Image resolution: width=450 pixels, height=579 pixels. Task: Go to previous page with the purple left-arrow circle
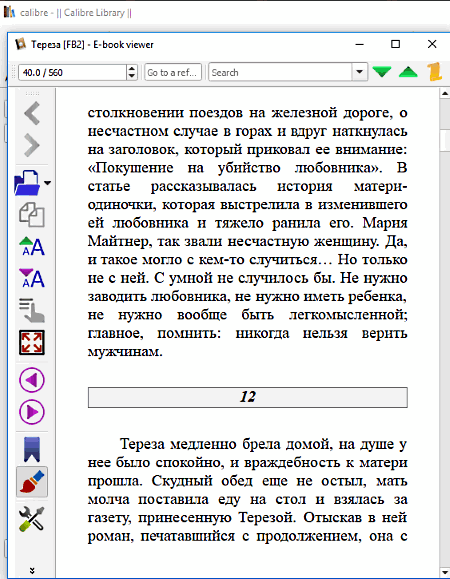(x=32, y=380)
